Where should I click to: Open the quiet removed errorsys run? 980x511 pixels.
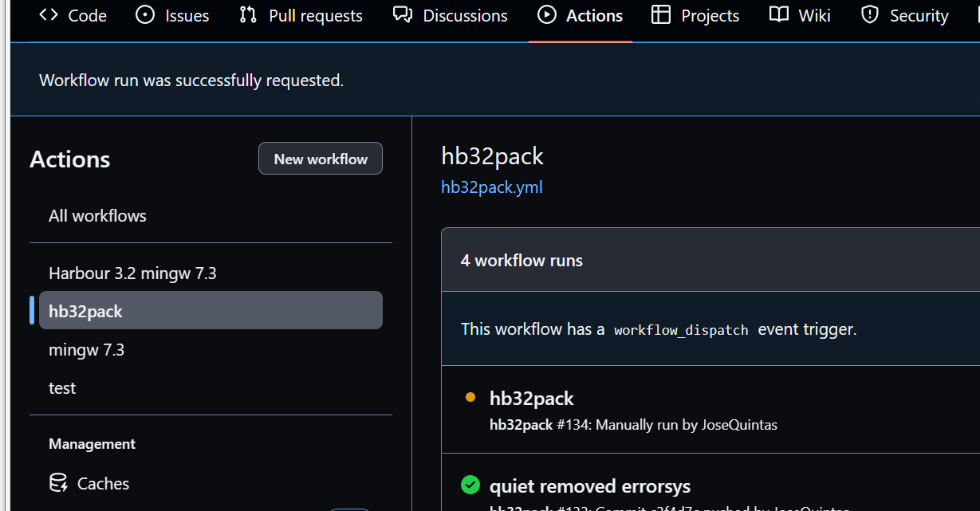pyautogui.click(x=589, y=486)
